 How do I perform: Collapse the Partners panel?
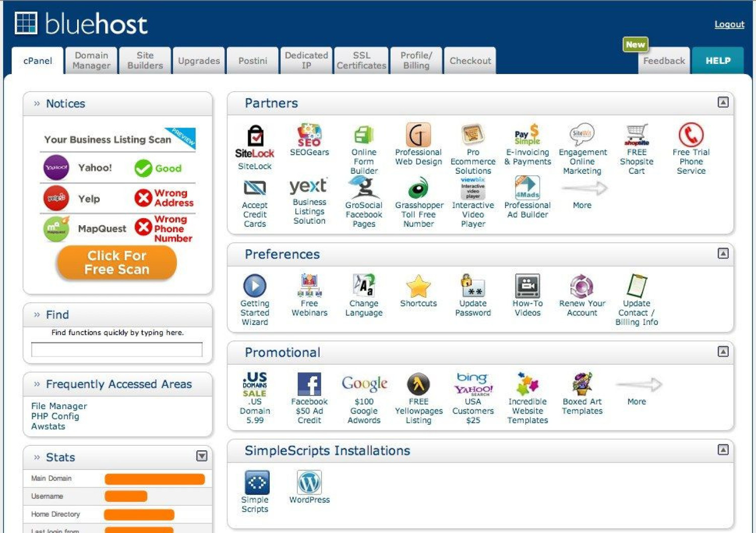pyautogui.click(x=723, y=102)
